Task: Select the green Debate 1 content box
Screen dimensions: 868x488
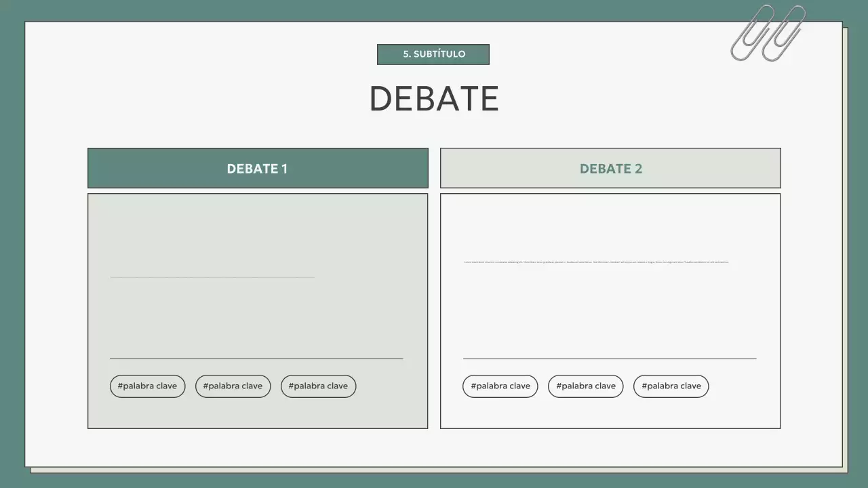Action: point(257,310)
